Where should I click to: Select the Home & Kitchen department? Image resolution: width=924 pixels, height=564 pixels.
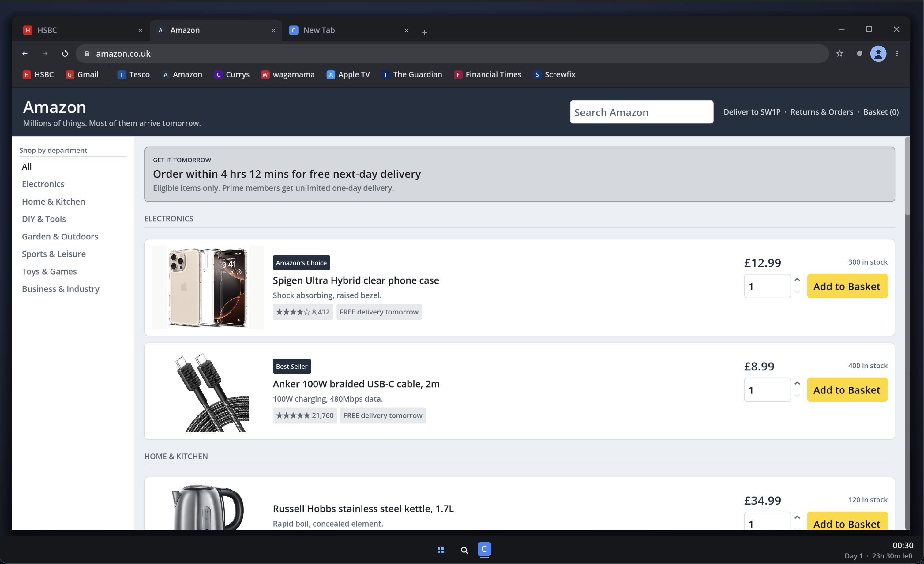(53, 201)
